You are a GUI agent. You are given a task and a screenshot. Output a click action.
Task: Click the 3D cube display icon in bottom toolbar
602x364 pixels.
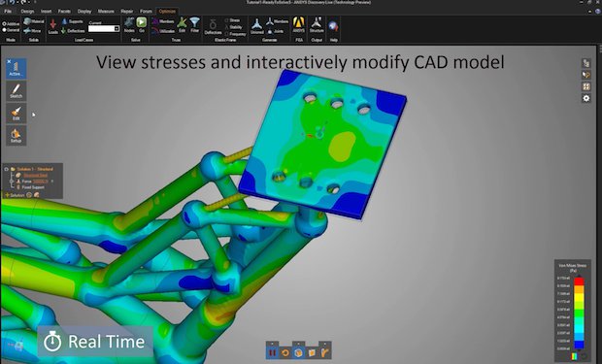[298, 352]
